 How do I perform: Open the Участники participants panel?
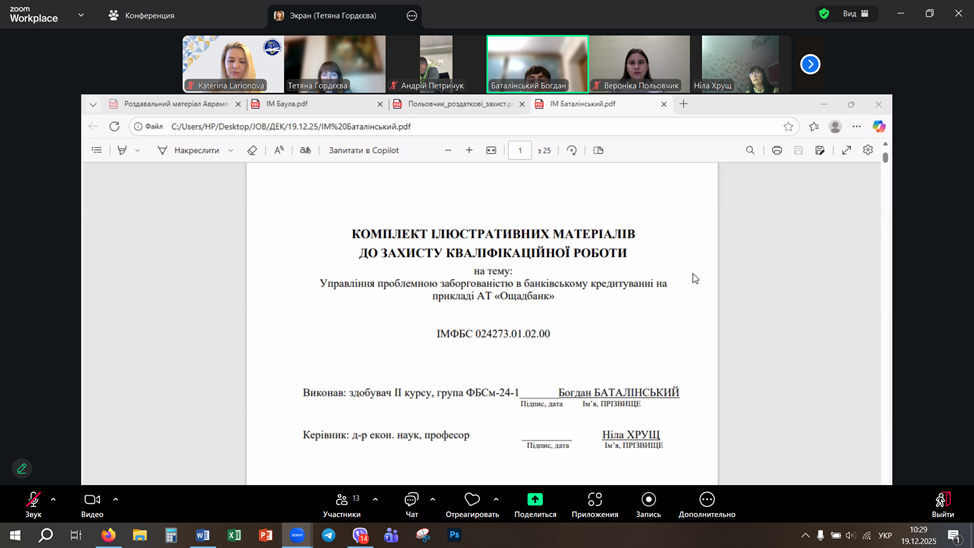341,500
